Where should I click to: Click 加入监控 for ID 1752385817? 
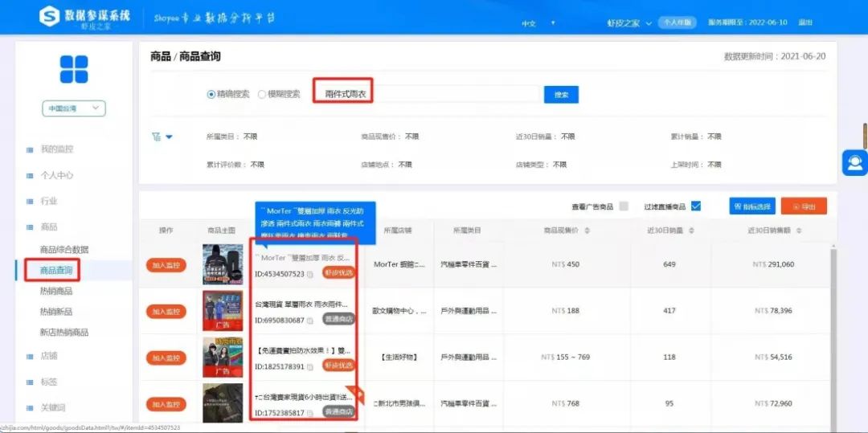tap(166, 405)
